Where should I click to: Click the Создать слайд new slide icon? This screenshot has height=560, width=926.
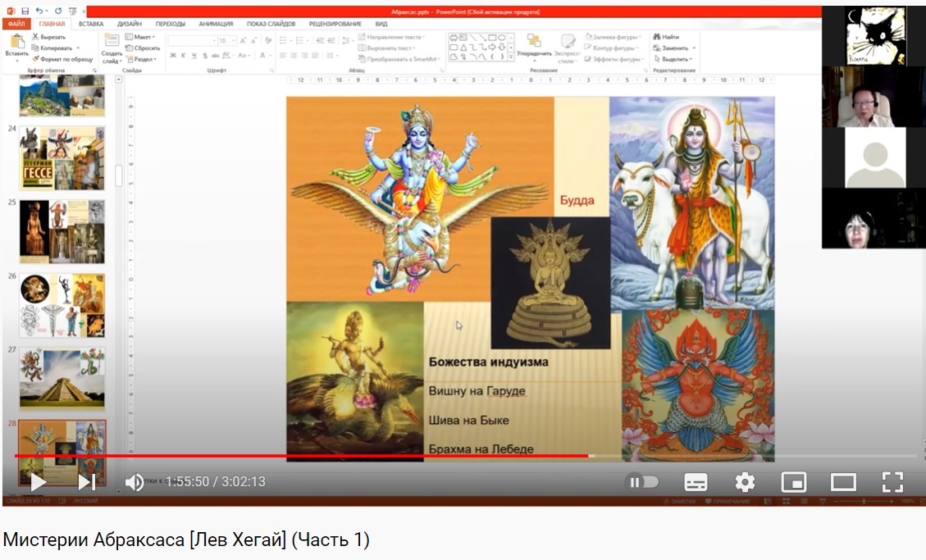[x=112, y=41]
